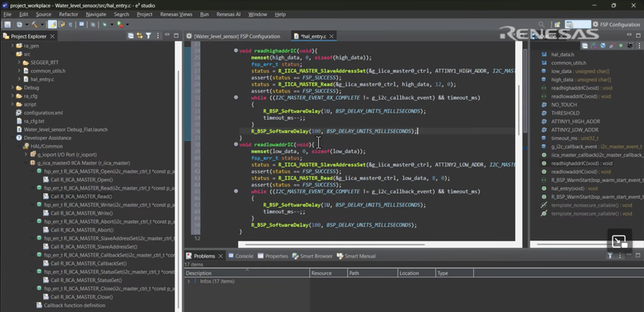Close the Project Explorer tab
The image size is (644, 312).
point(52,36)
